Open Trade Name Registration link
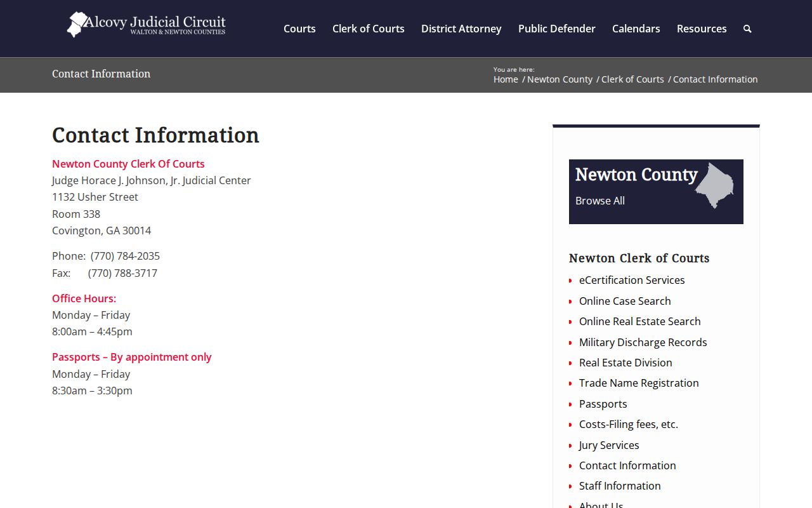This screenshot has height=508, width=812. tap(639, 383)
